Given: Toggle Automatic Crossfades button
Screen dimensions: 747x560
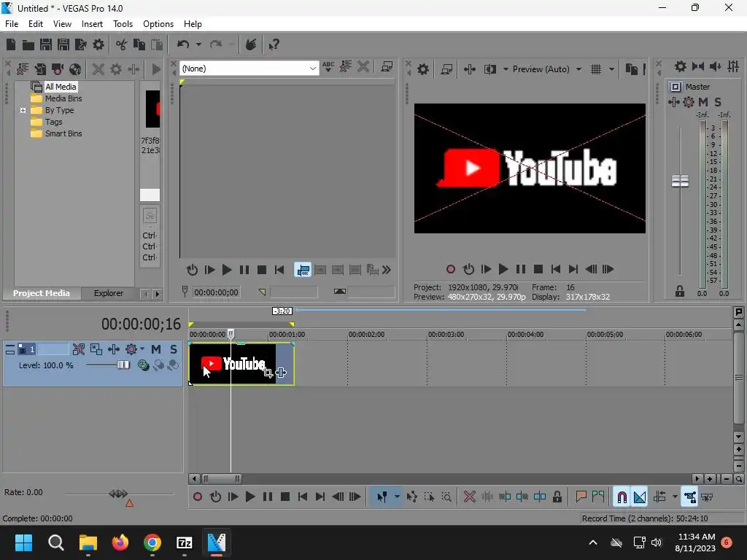Looking at the screenshot, I should [640, 497].
